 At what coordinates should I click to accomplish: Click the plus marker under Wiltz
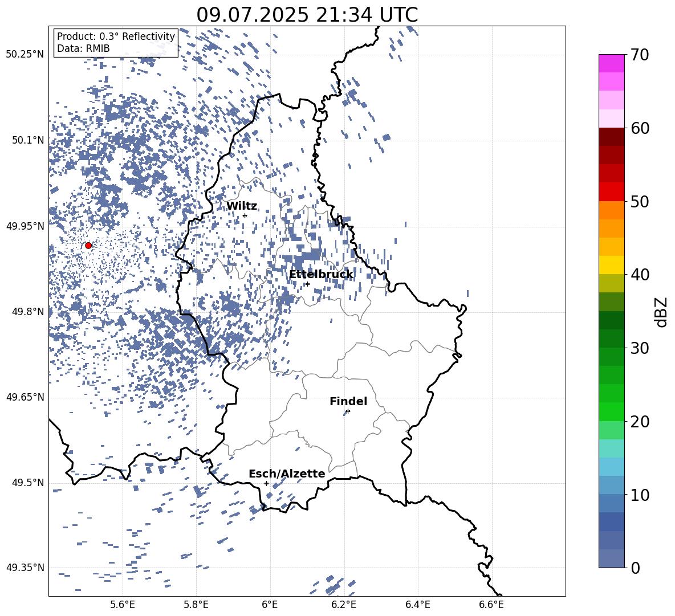(x=245, y=215)
